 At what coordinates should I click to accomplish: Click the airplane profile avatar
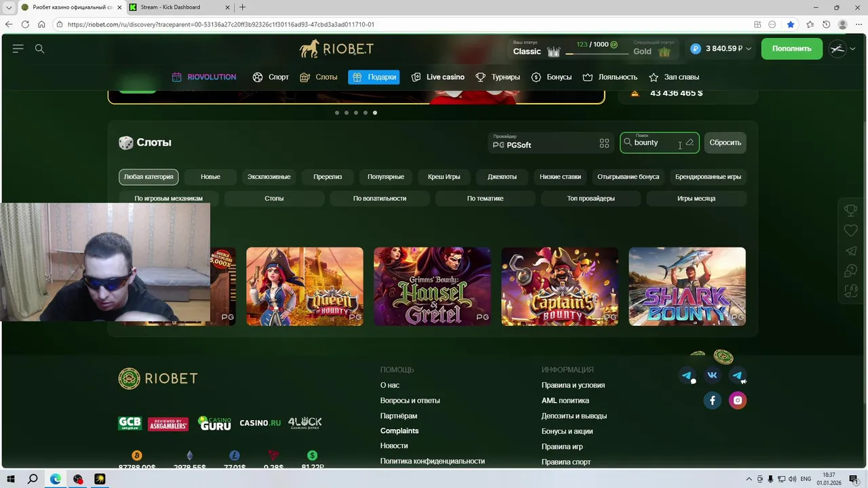tap(837, 49)
